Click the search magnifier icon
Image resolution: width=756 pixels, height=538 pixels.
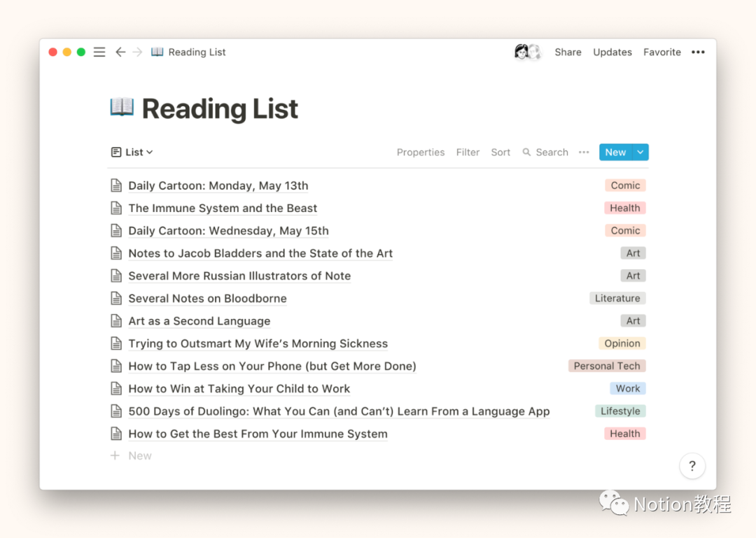[x=526, y=153]
